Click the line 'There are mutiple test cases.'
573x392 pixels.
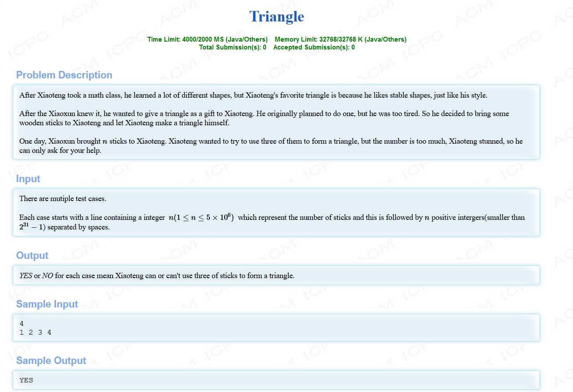(63, 198)
